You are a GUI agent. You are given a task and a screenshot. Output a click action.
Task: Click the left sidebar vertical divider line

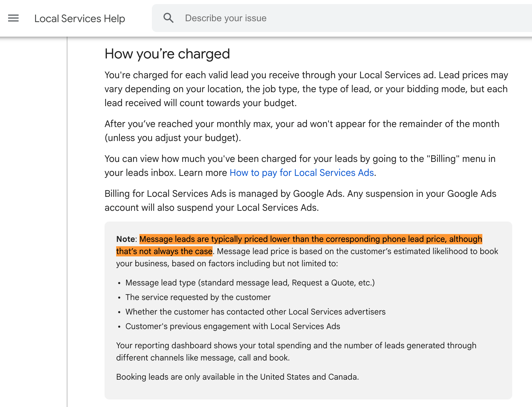(x=67, y=221)
